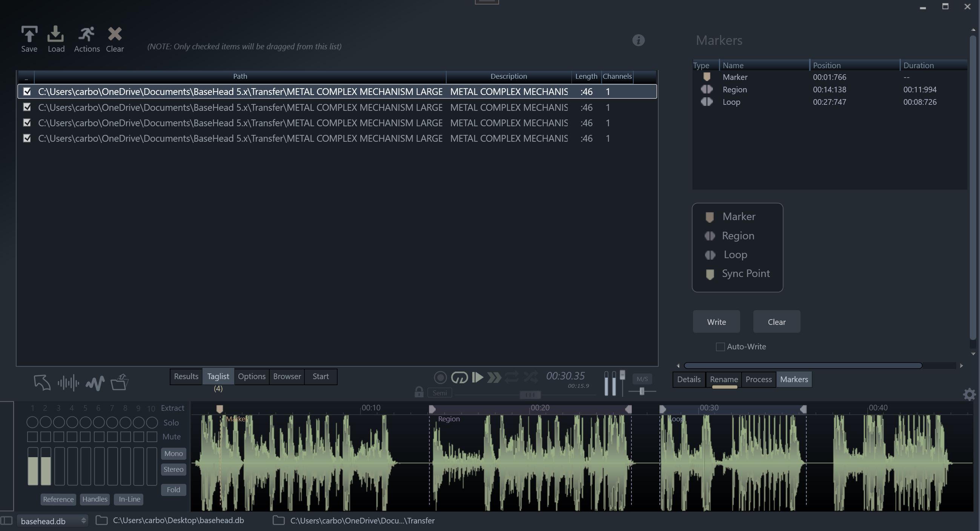Click the Marker type icon in palette
Viewport: 980px width, 531px height.
pyautogui.click(x=709, y=217)
